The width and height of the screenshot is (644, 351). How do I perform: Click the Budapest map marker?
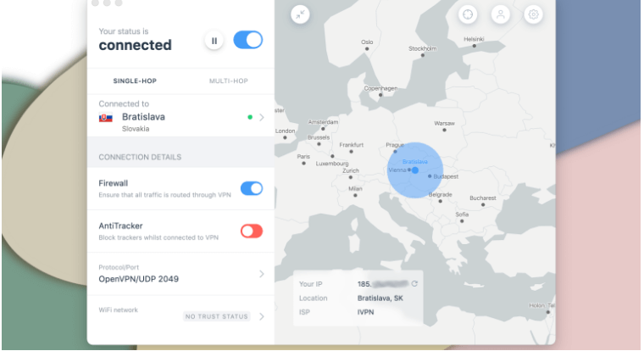pyautogui.click(x=430, y=176)
